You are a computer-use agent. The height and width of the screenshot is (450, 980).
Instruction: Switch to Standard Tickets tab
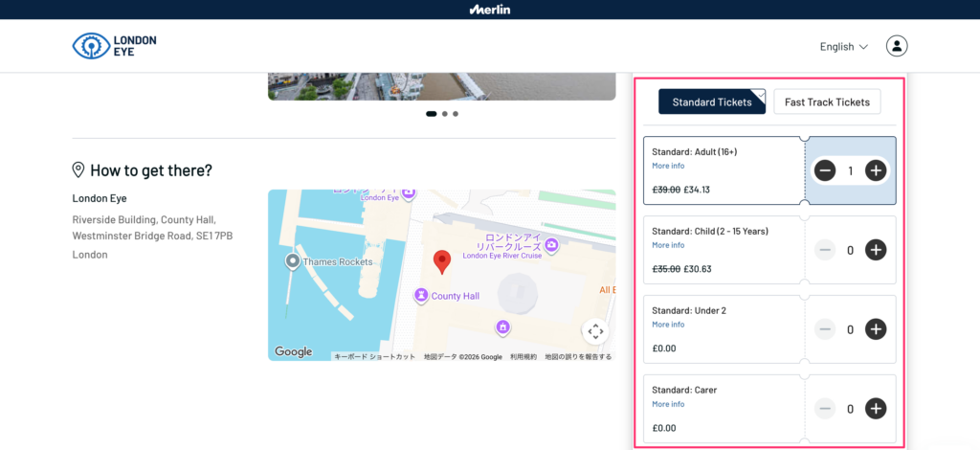tap(712, 101)
